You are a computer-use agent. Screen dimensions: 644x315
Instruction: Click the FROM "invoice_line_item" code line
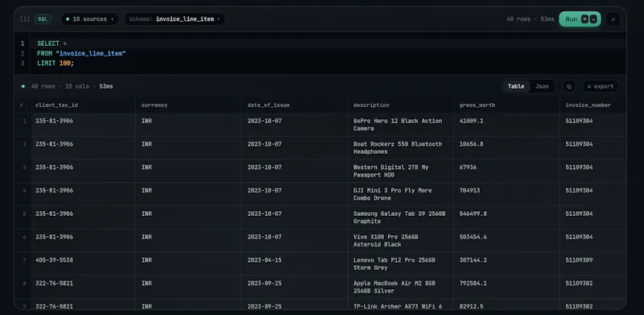81,53
